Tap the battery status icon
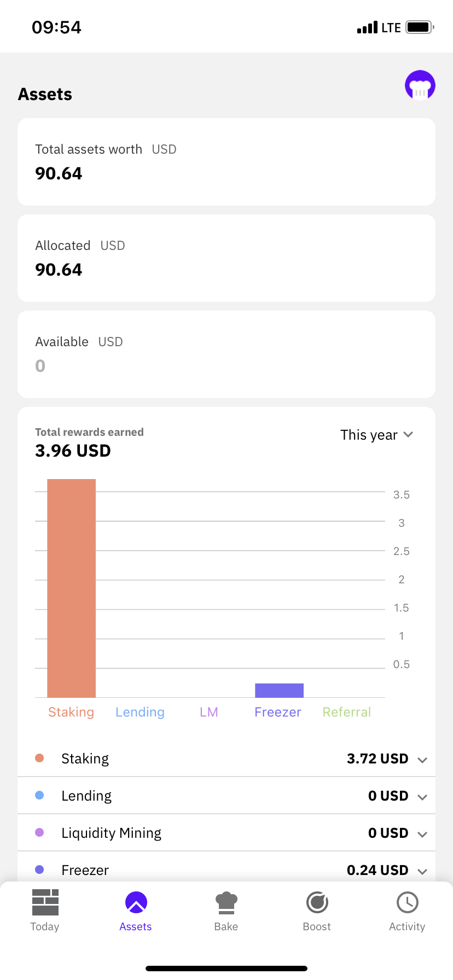This screenshot has height=980, width=453. (x=420, y=27)
